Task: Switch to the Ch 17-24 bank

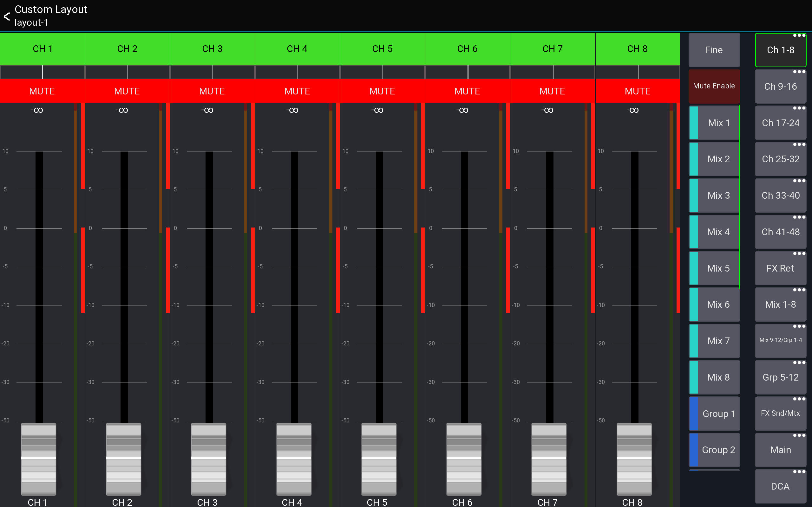Action: 781,122
